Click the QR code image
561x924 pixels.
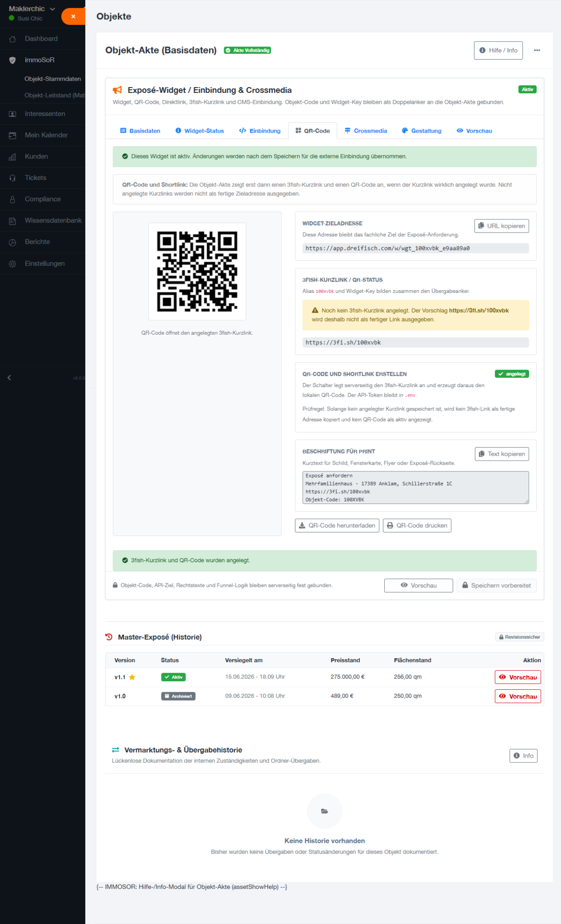click(x=197, y=272)
